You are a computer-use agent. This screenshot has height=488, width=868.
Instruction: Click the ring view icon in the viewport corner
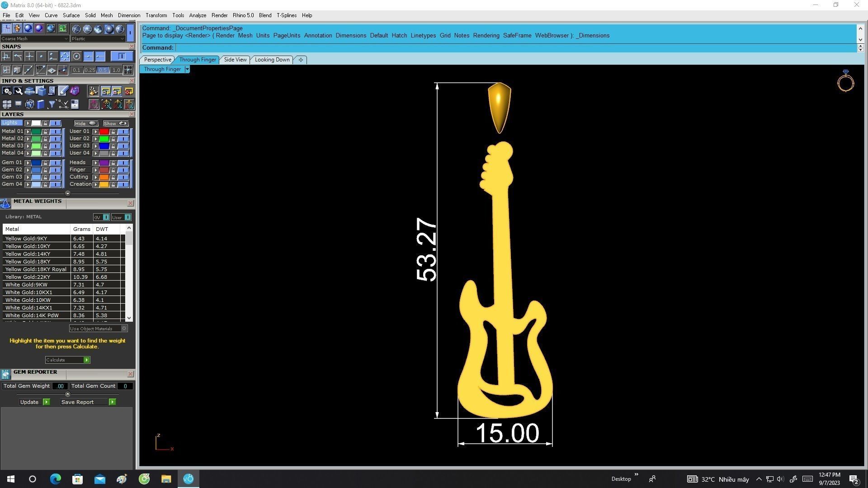click(x=845, y=81)
